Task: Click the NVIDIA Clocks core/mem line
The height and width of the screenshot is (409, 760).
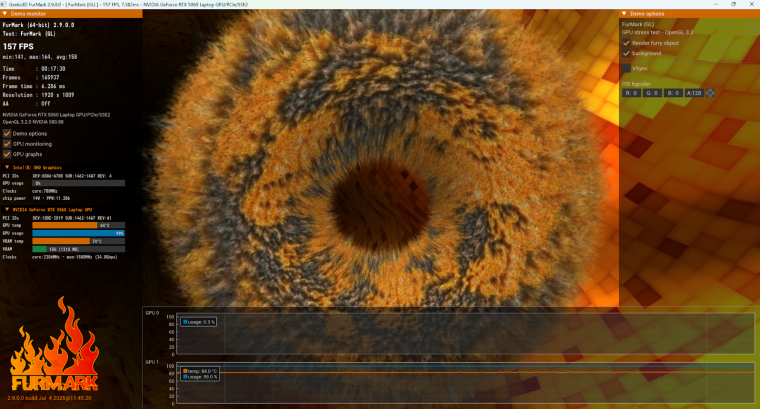Action: 75,257
